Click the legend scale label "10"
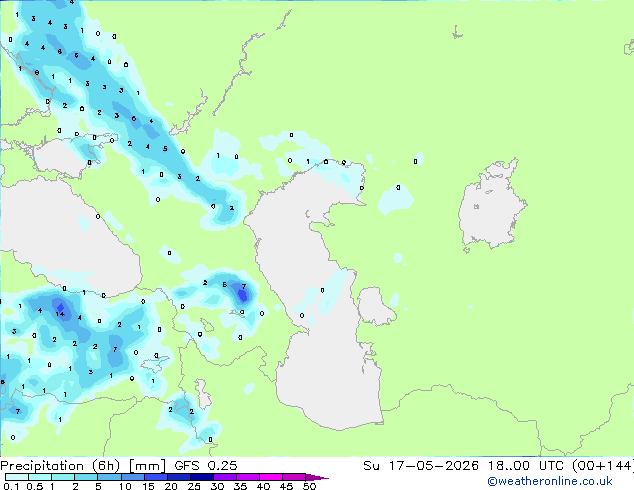Image resolution: width=634 pixels, height=490 pixels. point(125,486)
